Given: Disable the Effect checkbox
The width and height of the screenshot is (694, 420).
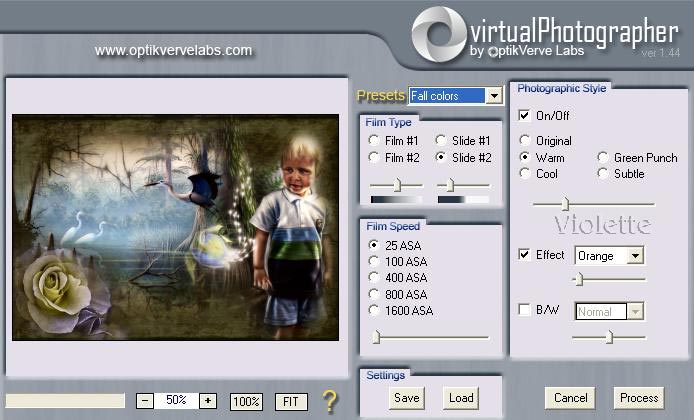Looking at the screenshot, I should [525, 255].
